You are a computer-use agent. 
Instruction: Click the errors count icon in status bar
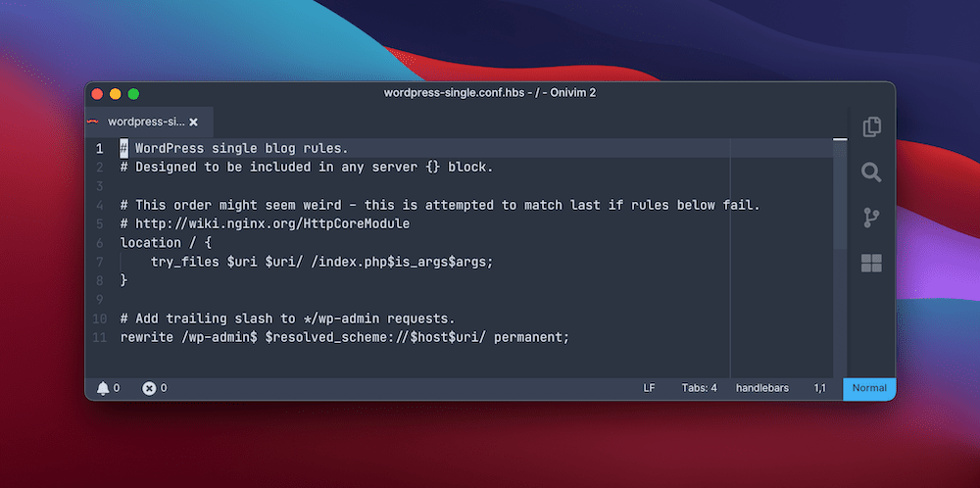pyautogui.click(x=149, y=388)
